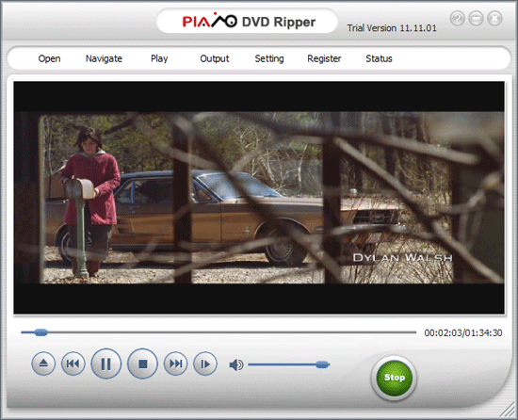Click the volume slider handle
Screen dimensions: 518x420
322,364
